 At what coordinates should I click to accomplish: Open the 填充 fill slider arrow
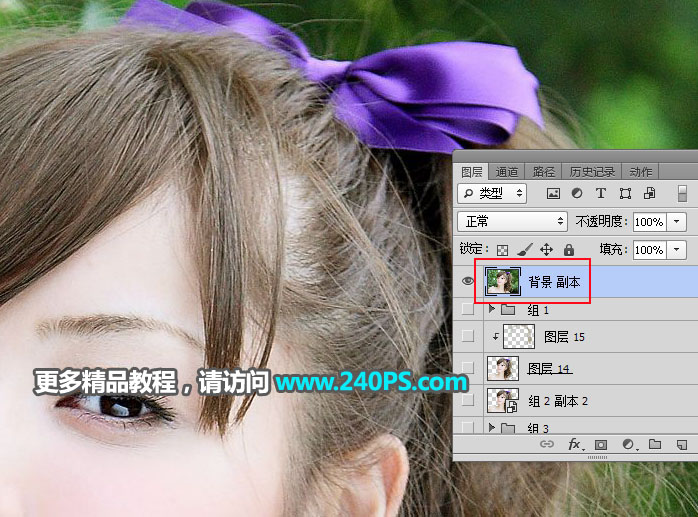click(x=677, y=249)
